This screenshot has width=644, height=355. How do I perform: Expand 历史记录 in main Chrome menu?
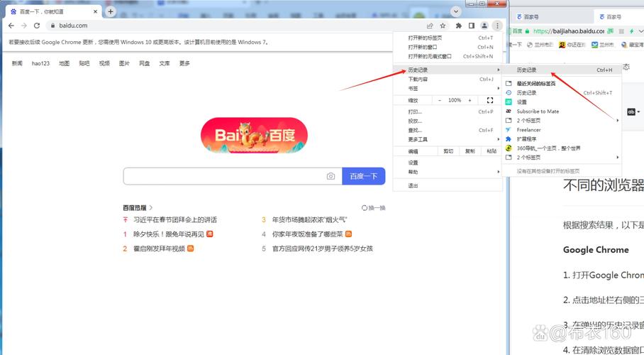pyautogui.click(x=448, y=70)
